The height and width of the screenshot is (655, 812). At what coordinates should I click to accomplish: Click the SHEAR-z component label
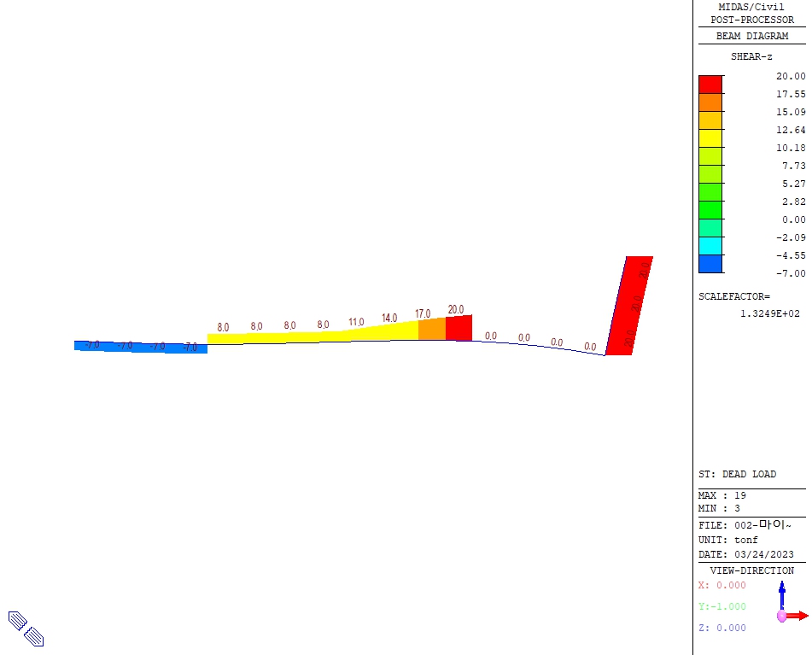click(751, 57)
